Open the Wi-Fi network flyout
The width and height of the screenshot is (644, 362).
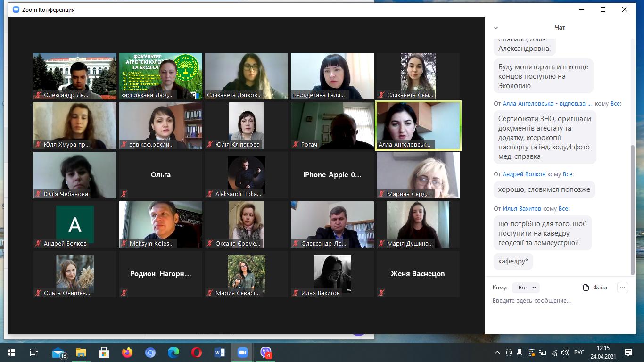(x=554, y=353)
